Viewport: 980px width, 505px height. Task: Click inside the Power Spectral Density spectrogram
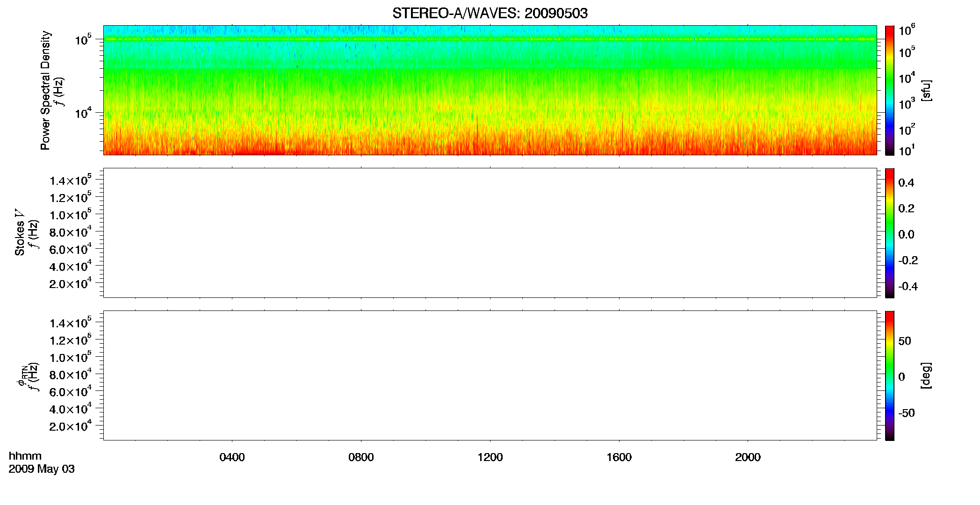(490, 90)
